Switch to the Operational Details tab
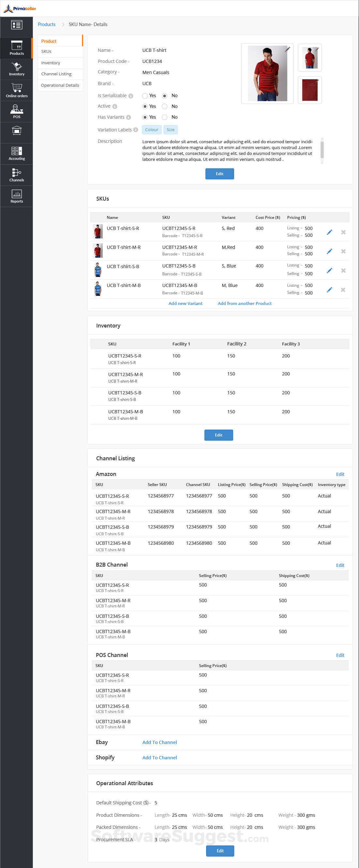Viewport: 359px width, 868px height. click(60, 85)
